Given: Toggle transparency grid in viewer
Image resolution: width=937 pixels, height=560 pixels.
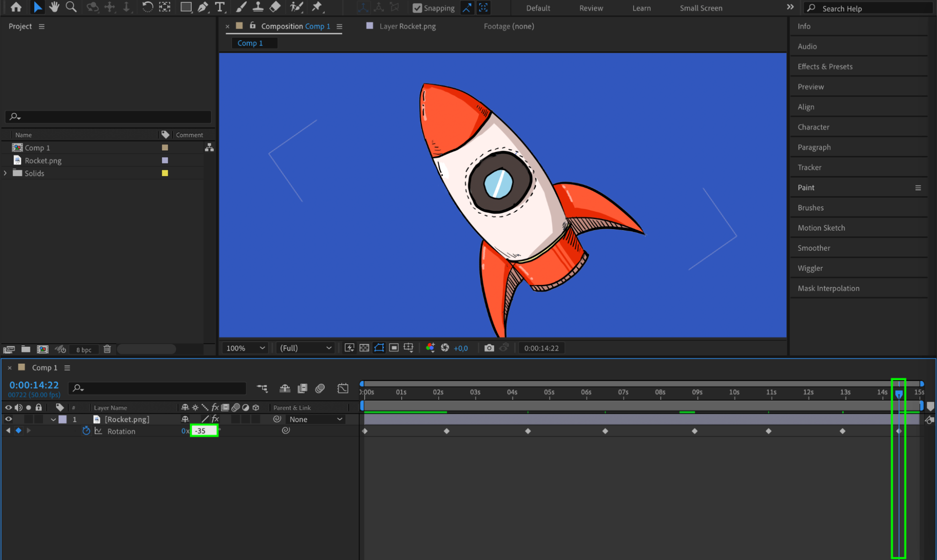Looking at the screenshot, I should point(364,348).
